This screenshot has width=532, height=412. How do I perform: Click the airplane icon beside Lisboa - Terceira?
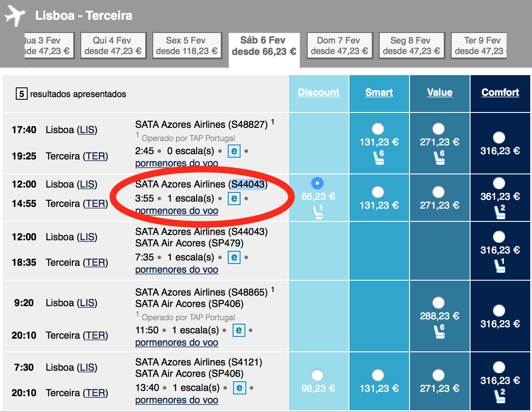[15, 16]
